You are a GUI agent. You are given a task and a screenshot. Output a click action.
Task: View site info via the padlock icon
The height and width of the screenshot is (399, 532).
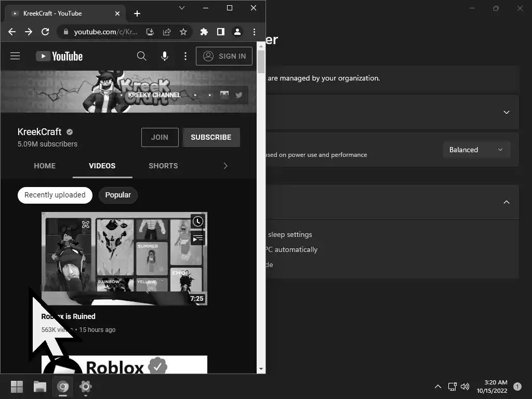(x=66, y=32)
